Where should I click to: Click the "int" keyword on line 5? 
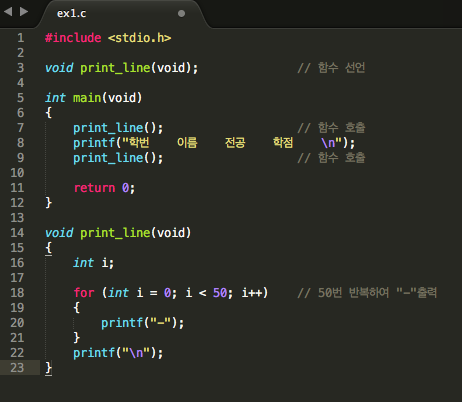click(x=55, y=98)
